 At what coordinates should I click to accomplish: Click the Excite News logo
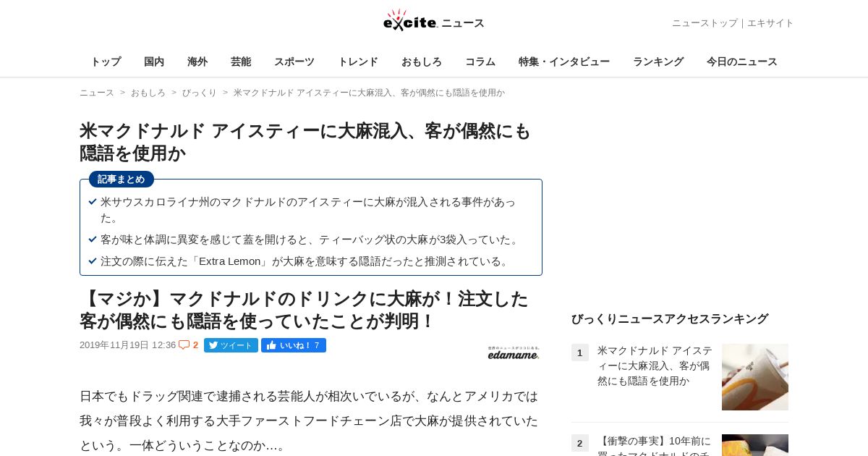pyautogui.click(x=434, y=20)
